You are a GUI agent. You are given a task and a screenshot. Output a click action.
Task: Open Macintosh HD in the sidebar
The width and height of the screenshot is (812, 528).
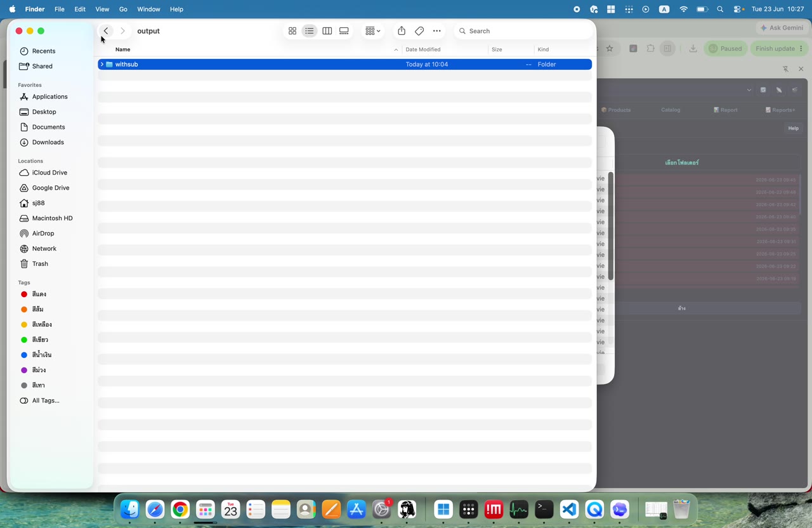coord(51,218)
